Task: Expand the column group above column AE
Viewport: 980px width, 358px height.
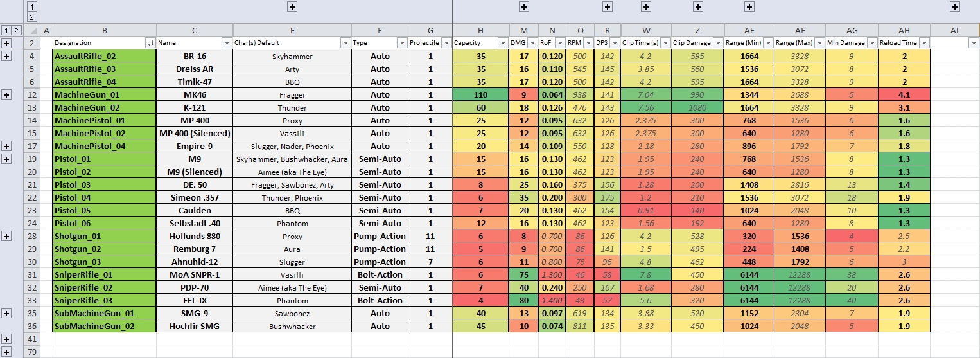Action: pyautogui.click(x=749, y=6)
